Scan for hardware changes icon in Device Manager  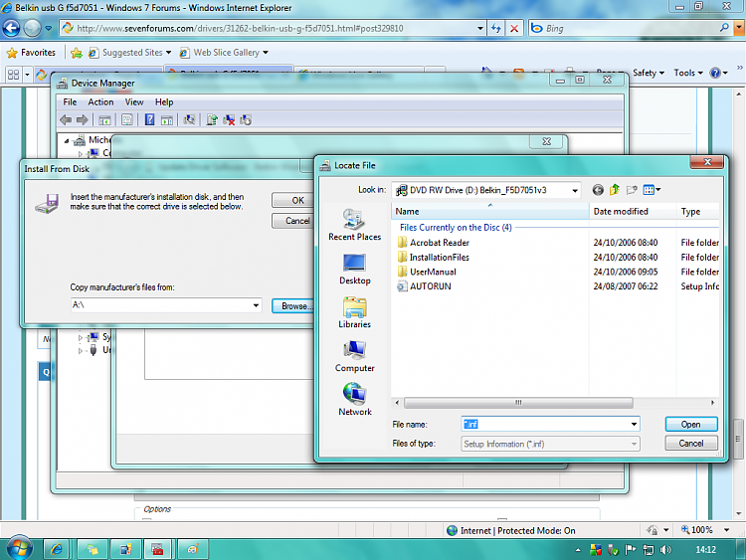189,120
